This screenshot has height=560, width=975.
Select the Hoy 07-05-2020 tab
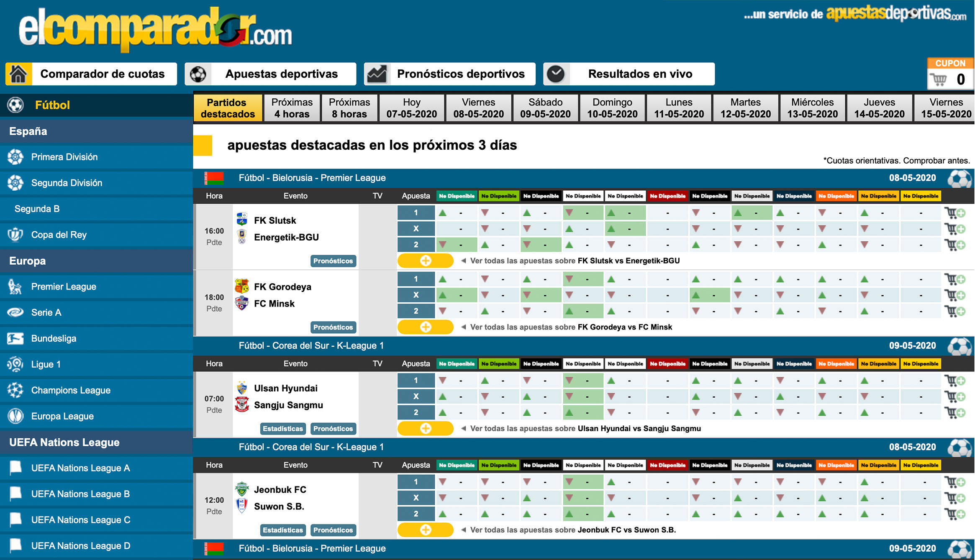pyautogui.click(x=411, y=108)
